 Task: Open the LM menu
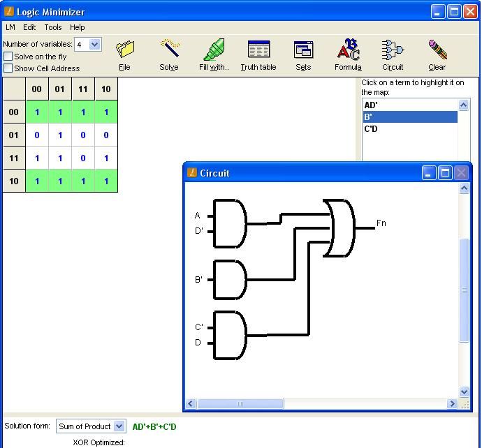[10, 27]
